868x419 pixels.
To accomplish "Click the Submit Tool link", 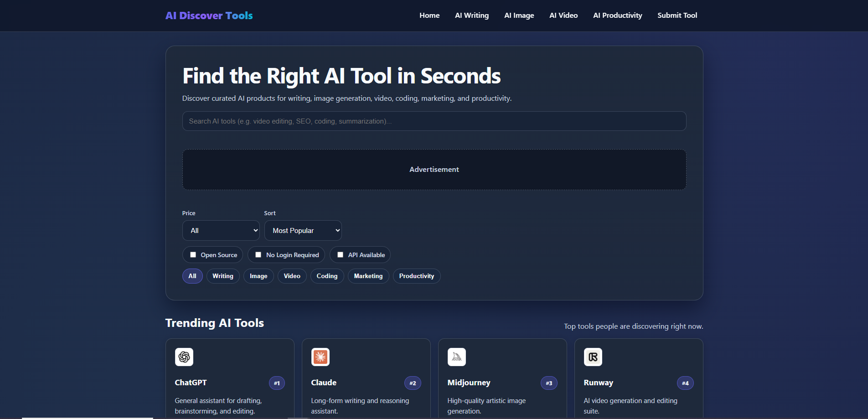I will (x=677, y=15).
